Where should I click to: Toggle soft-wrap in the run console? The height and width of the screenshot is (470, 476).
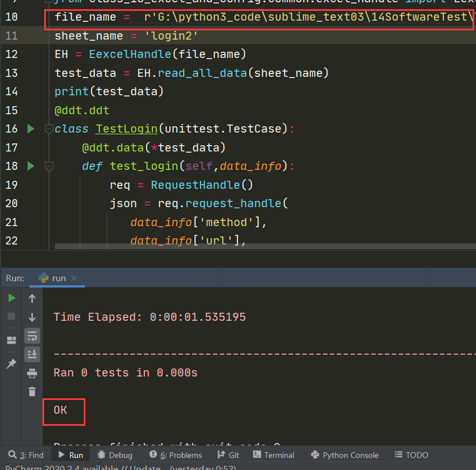32,336
